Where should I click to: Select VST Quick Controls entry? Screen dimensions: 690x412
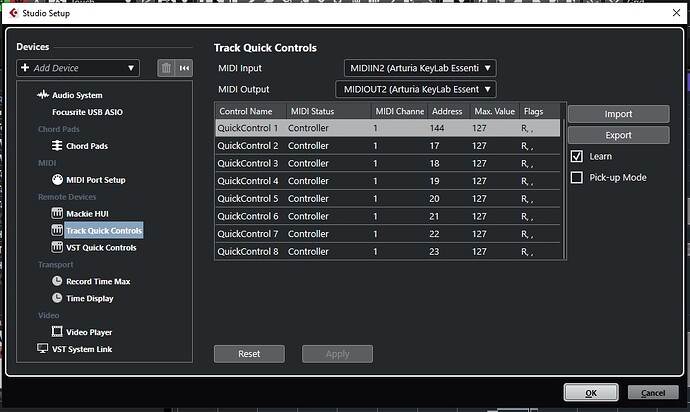pyautogui.click(x=101, y=248)
